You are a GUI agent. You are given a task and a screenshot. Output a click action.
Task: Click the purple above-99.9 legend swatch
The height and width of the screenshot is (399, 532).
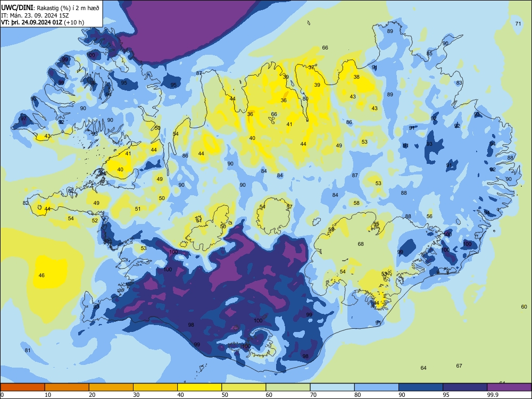coord(509,387)
